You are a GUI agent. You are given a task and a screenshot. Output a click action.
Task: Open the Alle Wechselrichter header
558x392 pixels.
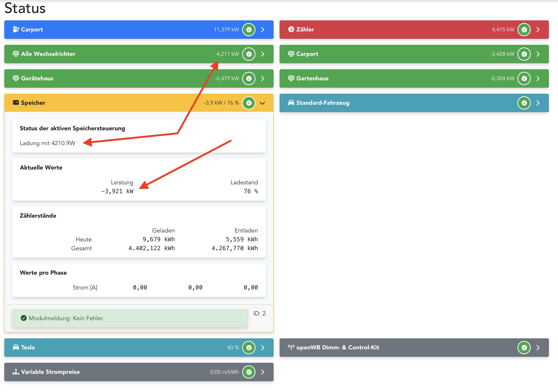tap(48, 54)
